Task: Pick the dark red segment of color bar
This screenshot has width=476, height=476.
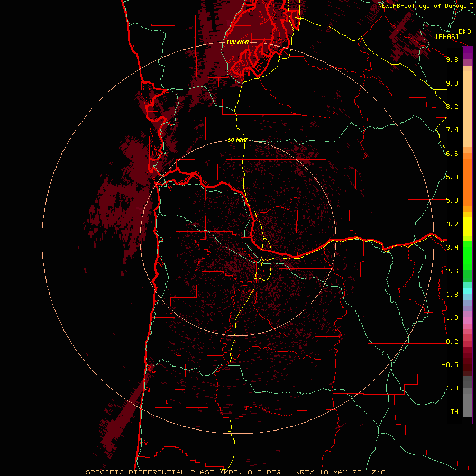Action: coord(467,361)
